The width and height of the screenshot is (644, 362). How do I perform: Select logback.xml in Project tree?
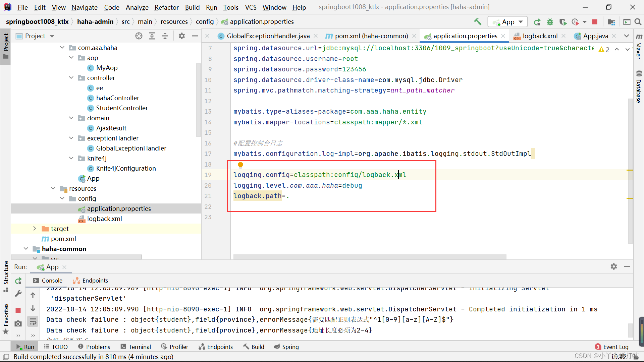click(104, 219)
